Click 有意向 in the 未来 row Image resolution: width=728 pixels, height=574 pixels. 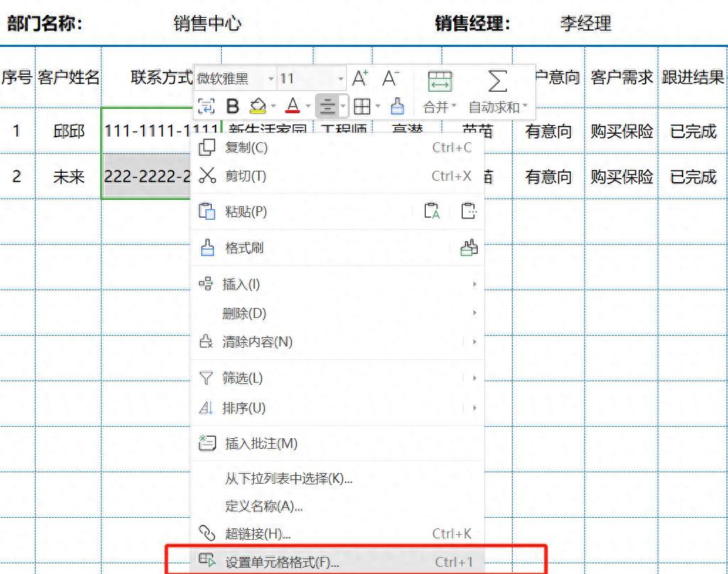tap(548, 176)
